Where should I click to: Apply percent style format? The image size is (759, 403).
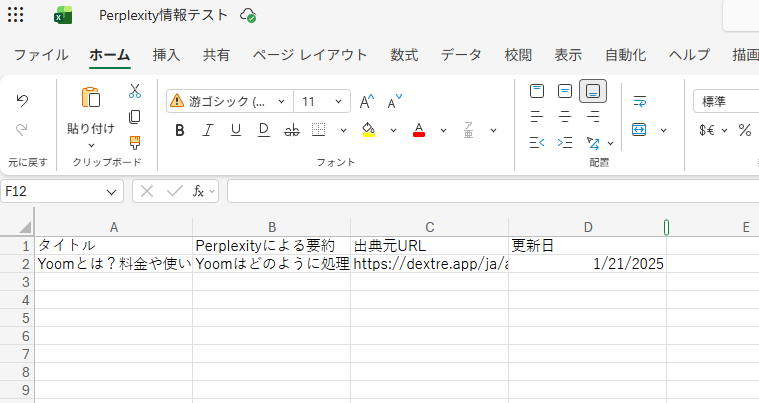[x=744, y=130]
